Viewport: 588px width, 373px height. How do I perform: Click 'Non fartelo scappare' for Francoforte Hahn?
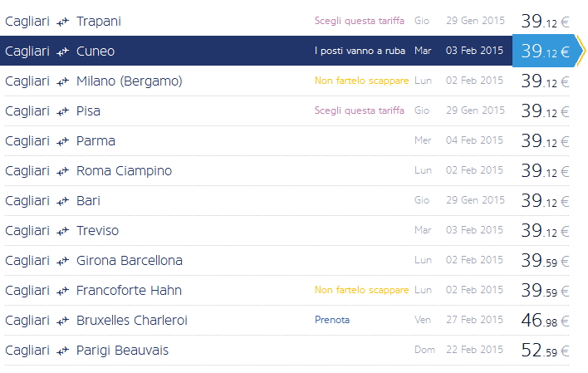pyautogui.click(x=361, y=290)
